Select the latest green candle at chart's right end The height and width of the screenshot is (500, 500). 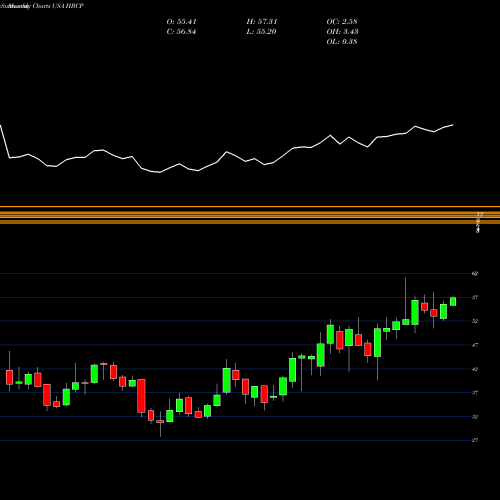point(453,301)
